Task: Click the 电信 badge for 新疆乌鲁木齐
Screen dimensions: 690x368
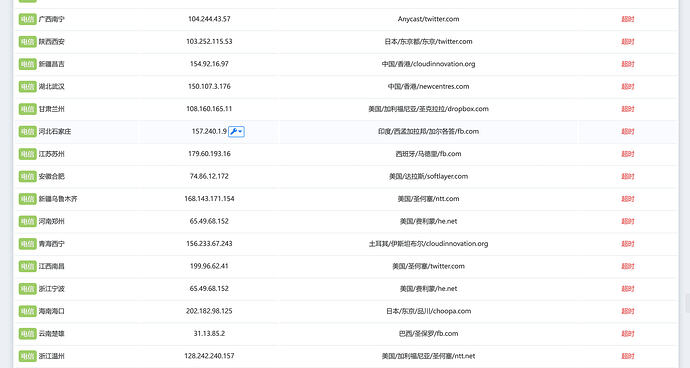Action: coord(27,199)
